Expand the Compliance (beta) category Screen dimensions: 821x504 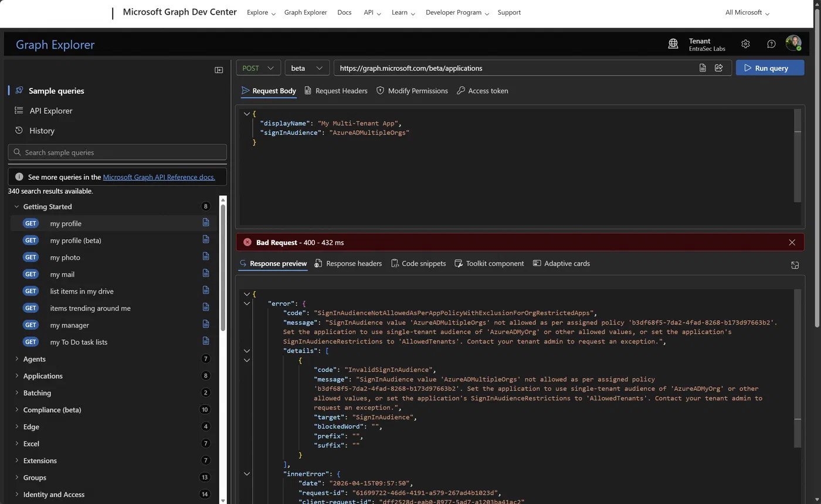pos(16,410)
